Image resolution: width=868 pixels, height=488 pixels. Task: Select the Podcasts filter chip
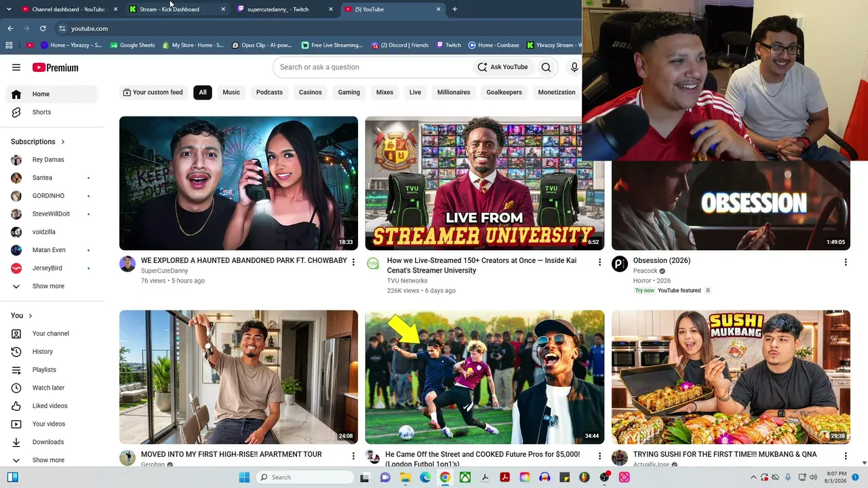pos(269,92)
